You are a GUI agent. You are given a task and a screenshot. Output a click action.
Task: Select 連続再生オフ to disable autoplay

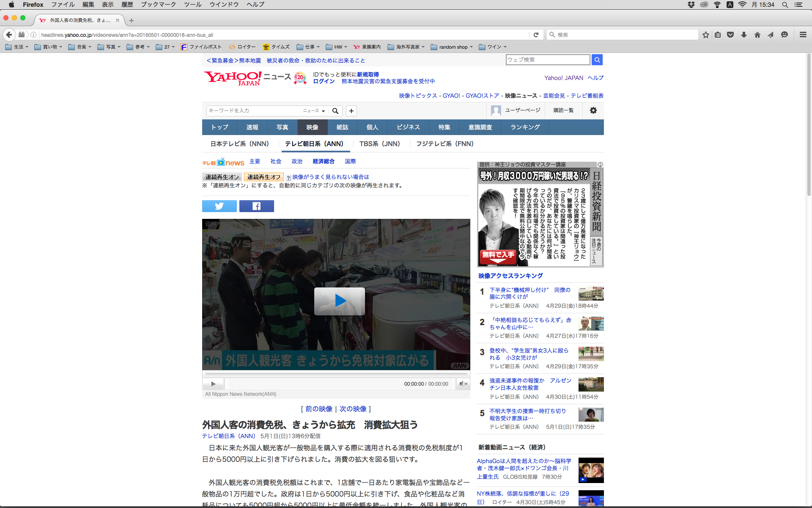[264, 177]
